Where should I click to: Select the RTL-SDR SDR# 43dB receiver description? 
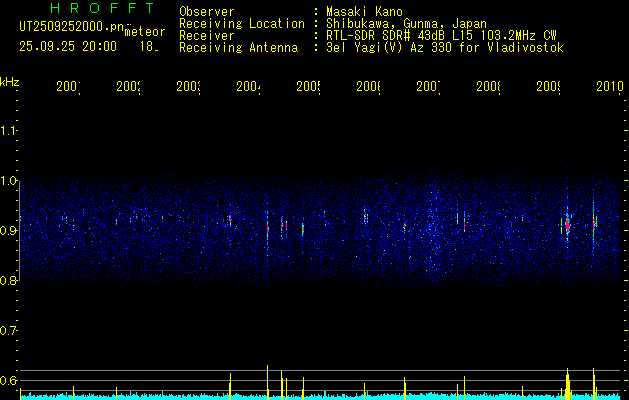[x=441, y=36]
